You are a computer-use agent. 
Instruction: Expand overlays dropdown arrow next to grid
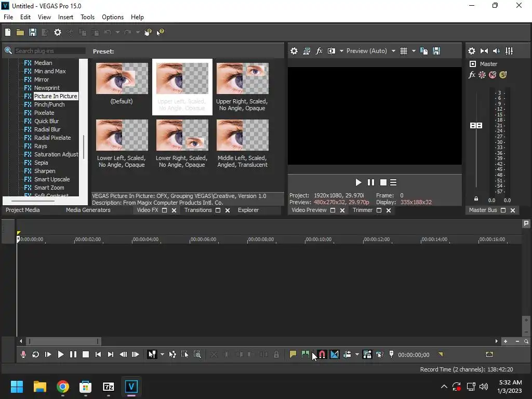414,51
